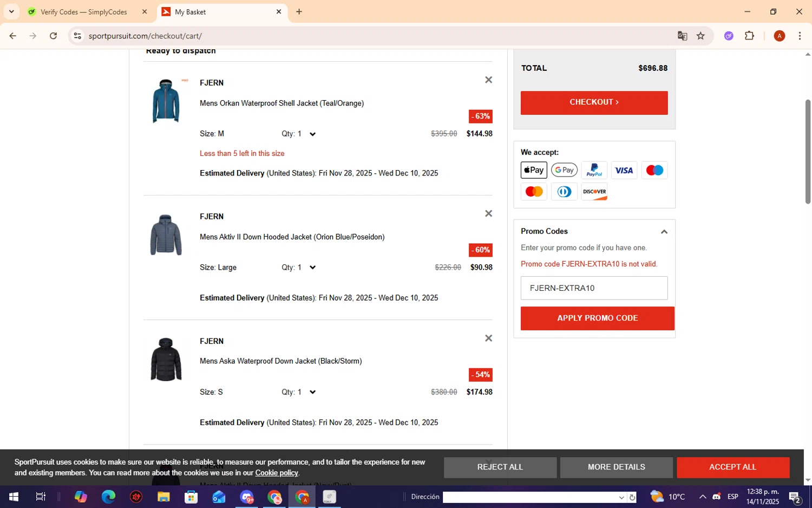Open Mens Orkan Waterproof Shell Jacket product link
The height and width of the screenshot is (508, 812).
(281, 103)
